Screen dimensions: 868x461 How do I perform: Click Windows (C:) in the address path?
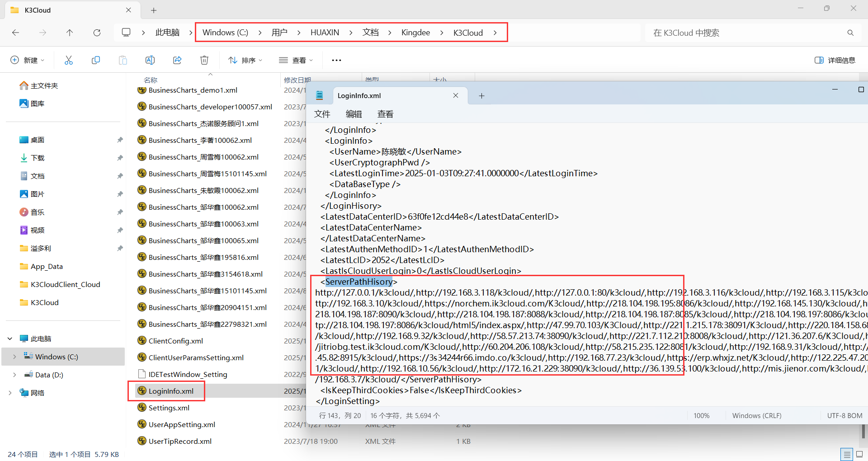tap(225, 33)
